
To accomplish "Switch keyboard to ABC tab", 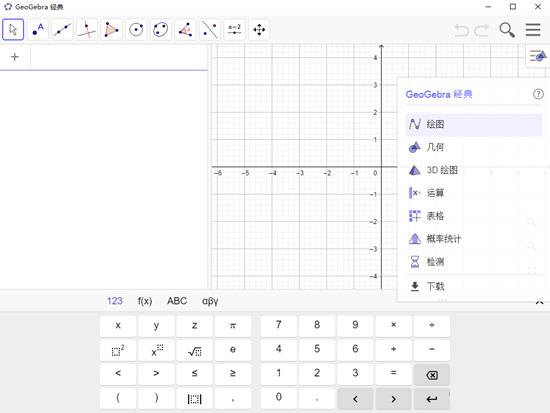I will tap(177, 301).
